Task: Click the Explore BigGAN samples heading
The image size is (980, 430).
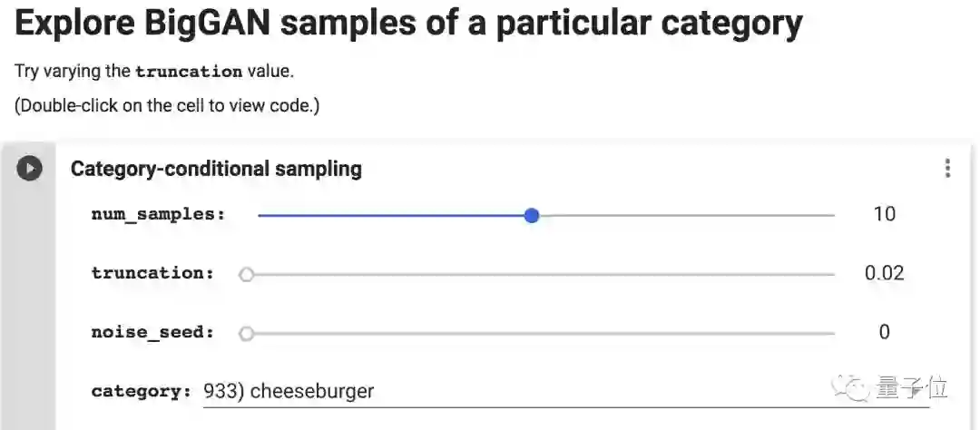Action: 408,24
